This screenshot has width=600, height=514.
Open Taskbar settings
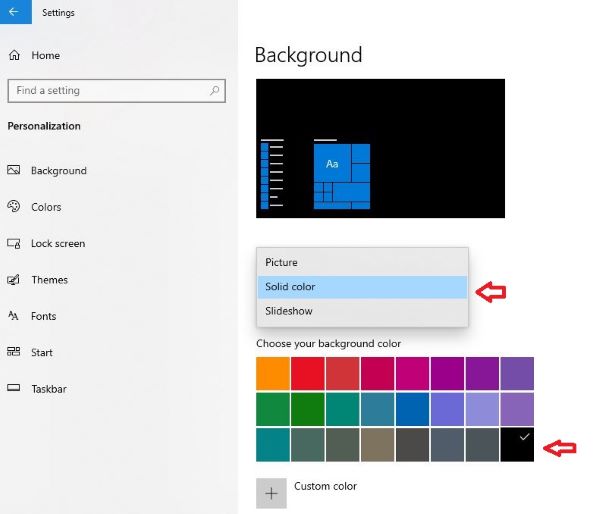49,389
